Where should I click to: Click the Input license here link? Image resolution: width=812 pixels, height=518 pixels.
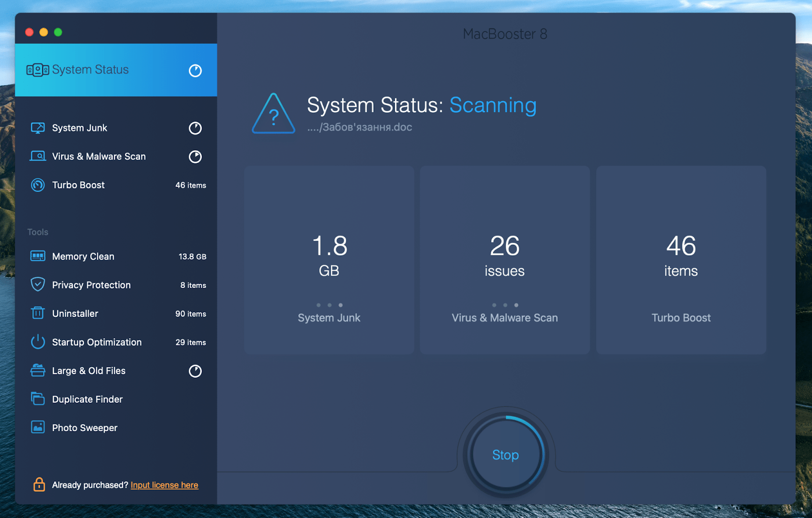164,485
